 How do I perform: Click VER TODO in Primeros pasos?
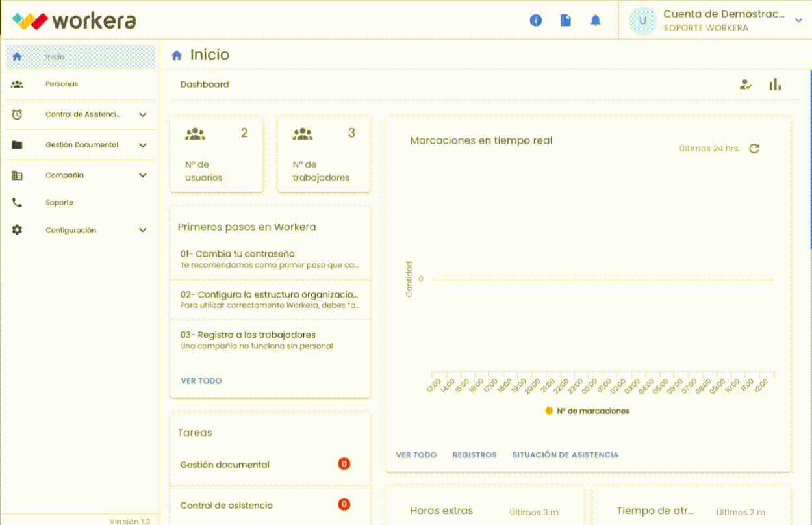coord(201,381)
